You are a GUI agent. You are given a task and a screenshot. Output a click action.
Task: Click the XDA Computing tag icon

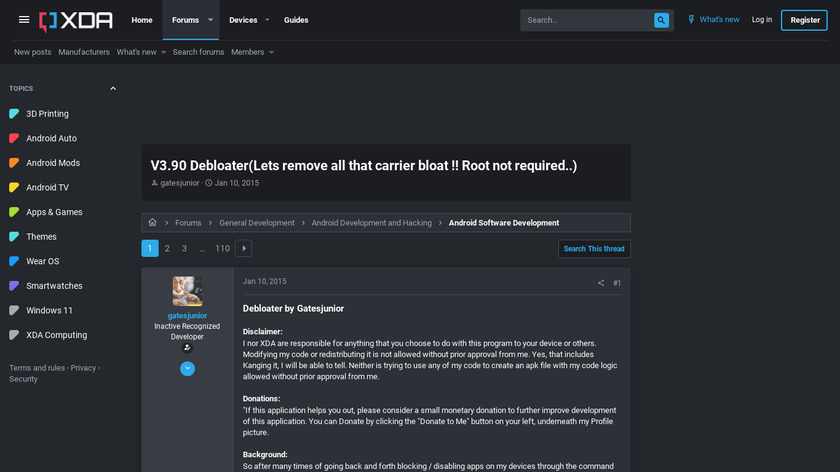pyautogui.click(x=14, y=335)
